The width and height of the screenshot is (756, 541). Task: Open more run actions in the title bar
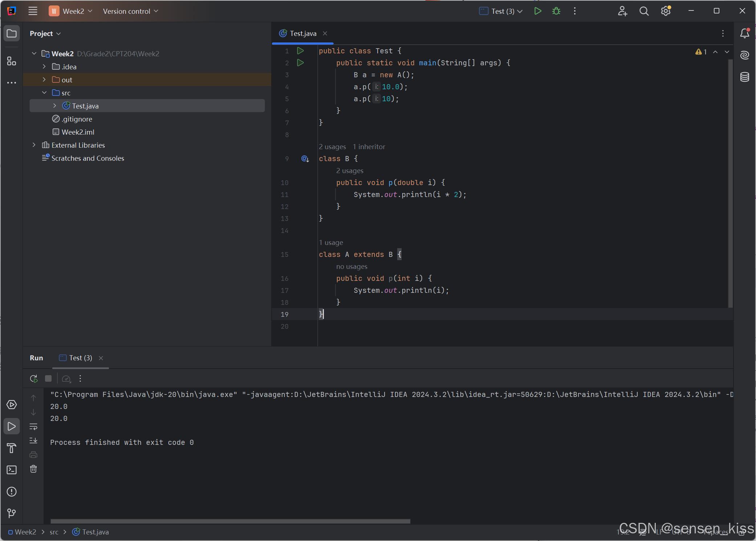575,11
